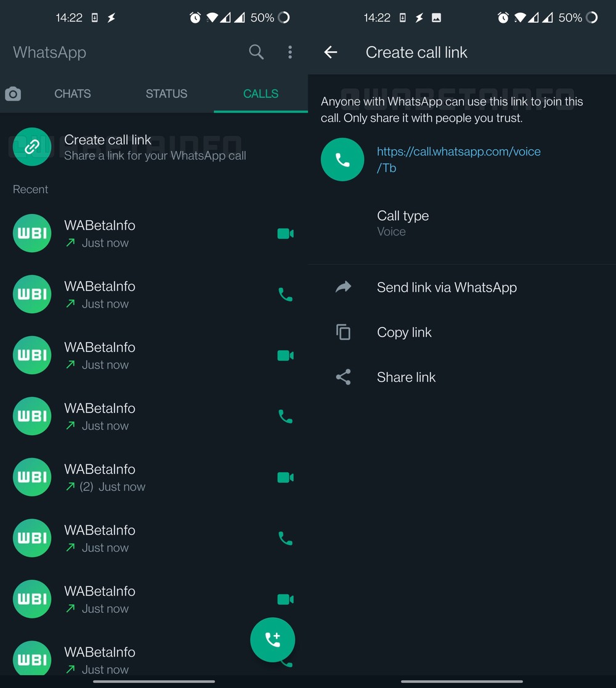Go back using the arrow icon
This screenshot has height=688, width=616.
click(331, 52)
